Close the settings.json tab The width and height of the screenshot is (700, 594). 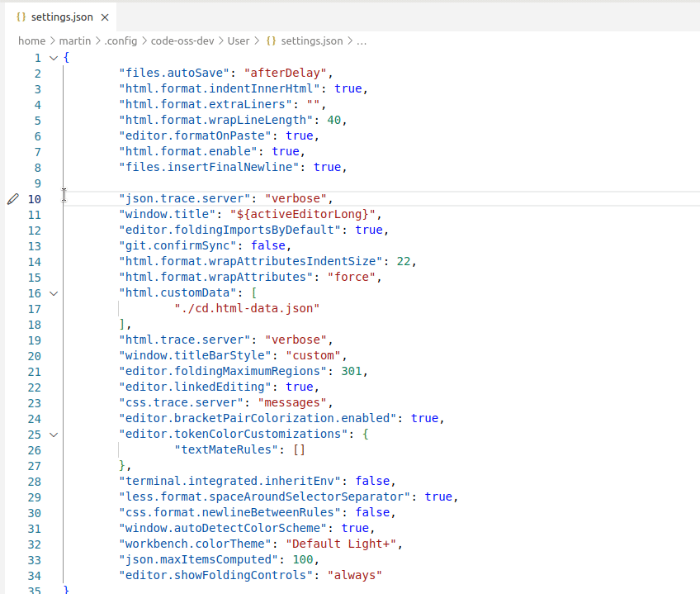[x=103, y=17]
